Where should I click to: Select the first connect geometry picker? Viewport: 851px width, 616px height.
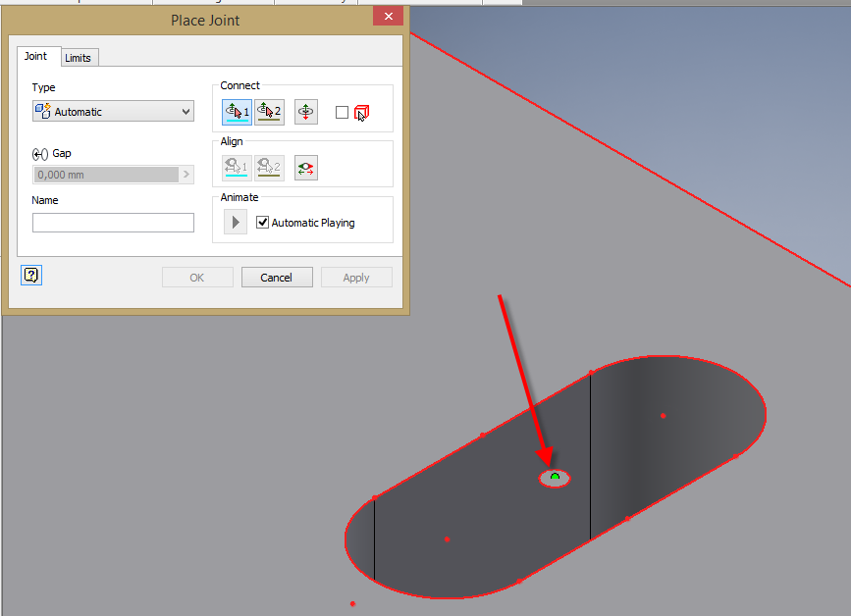236,111
